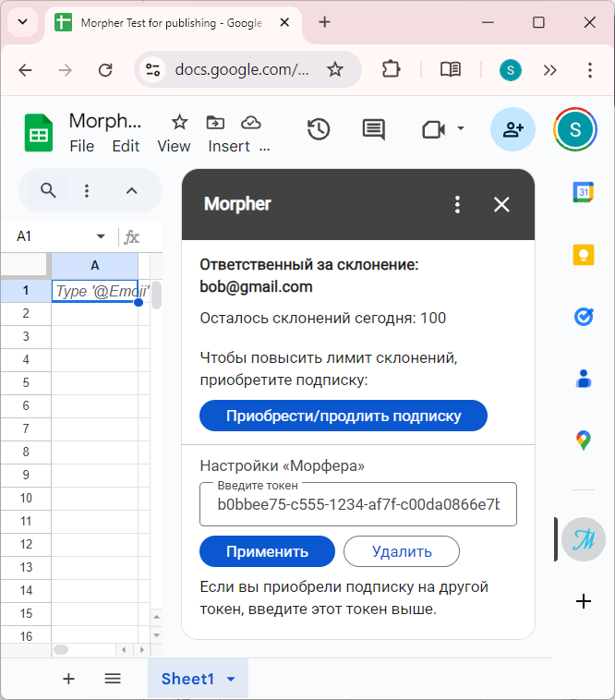Select row 5 header
This screenshot has width=615, height=700.
click(x=26, y=382)
